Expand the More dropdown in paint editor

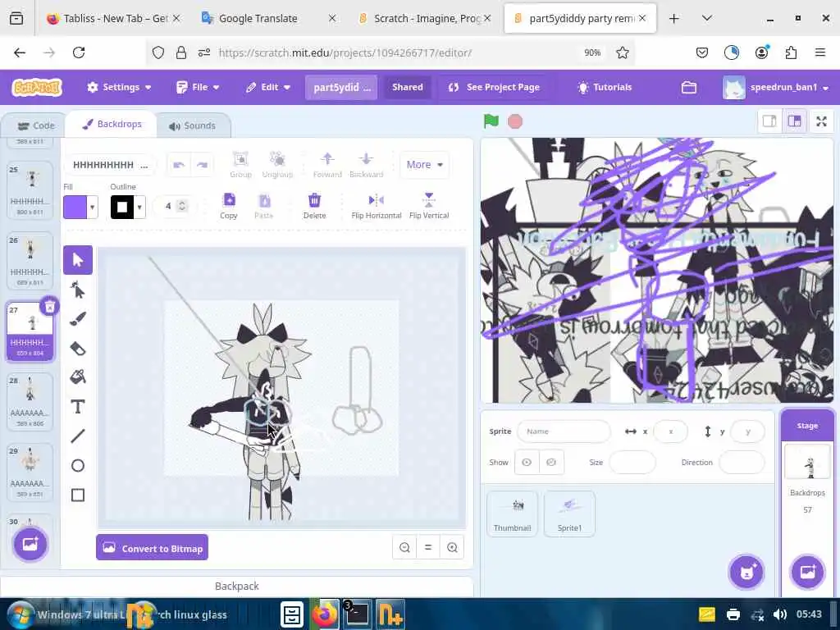click(x=424, y=164)
